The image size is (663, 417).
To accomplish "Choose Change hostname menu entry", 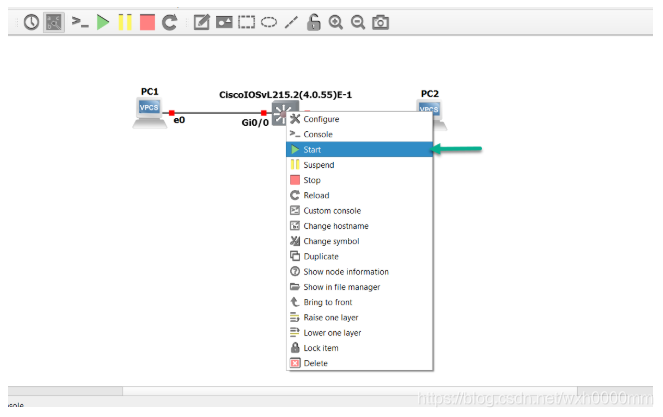I will tap(359, 226).
